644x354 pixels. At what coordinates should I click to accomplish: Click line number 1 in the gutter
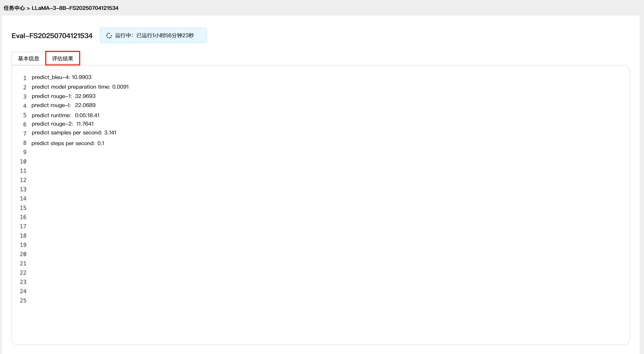(25, 78)
